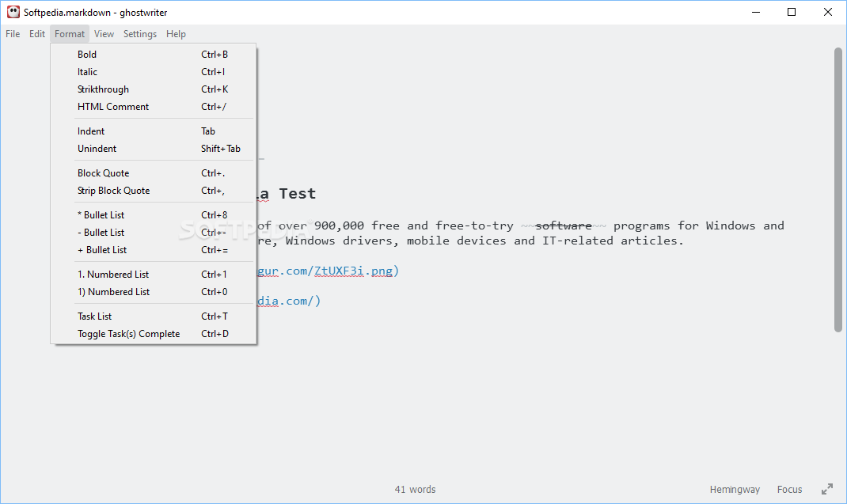The height and width of the screenshot is (504, 847).
Task: Click 'IT-related' in the editor text
Action: (577, 241)
